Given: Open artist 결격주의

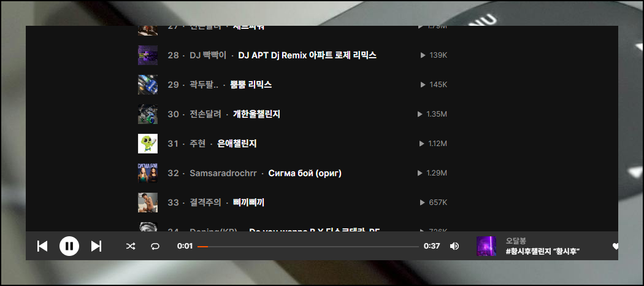Looking at the screenshot, I should click(x=205, y=203).
